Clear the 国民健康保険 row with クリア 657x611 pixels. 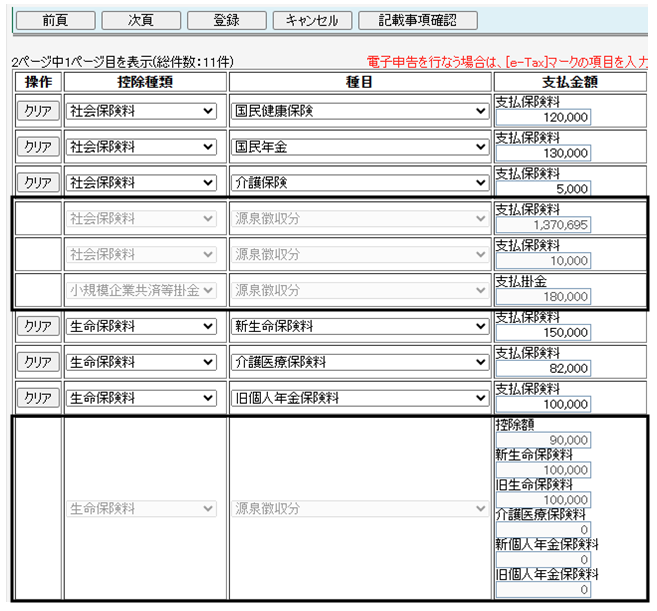(x=38, y=111)
